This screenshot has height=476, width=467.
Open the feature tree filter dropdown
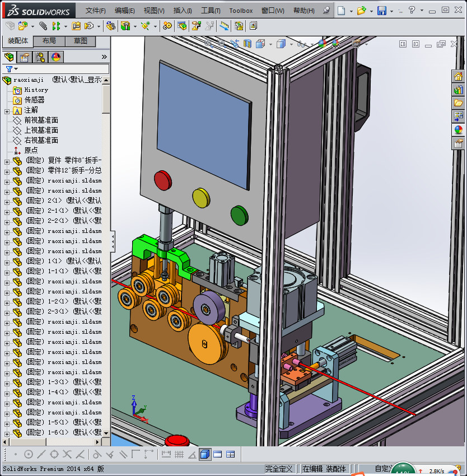16,69
